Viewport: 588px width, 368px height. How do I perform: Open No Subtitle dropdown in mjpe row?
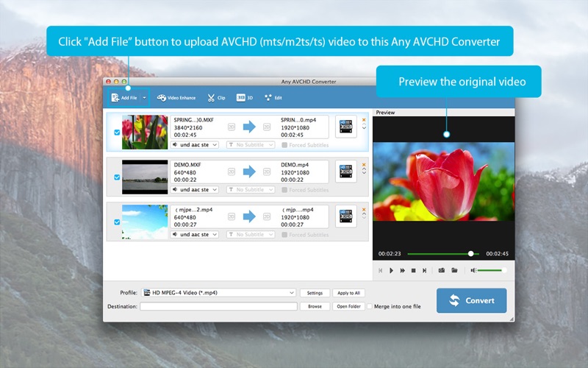point(251,234)
